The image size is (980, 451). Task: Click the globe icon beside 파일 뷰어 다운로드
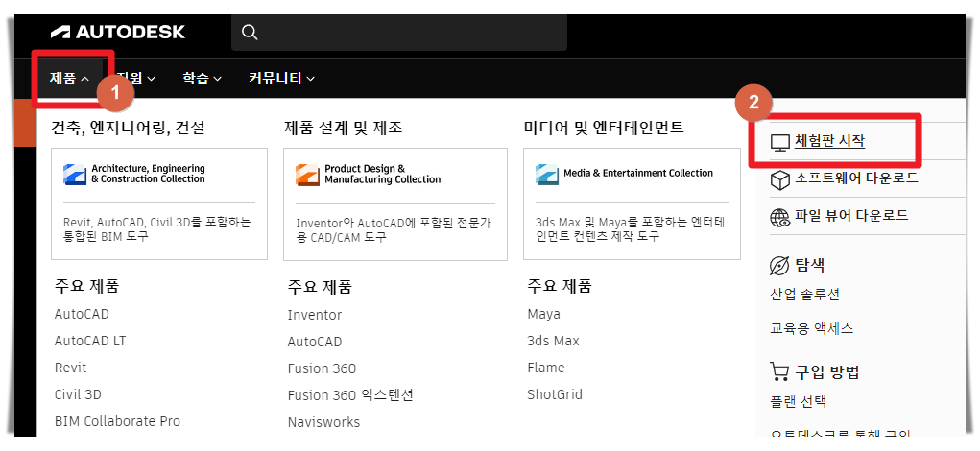[780, 217]
